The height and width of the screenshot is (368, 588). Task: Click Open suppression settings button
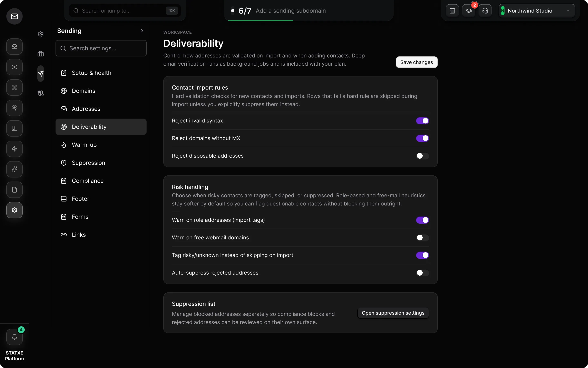pos(393,313)
